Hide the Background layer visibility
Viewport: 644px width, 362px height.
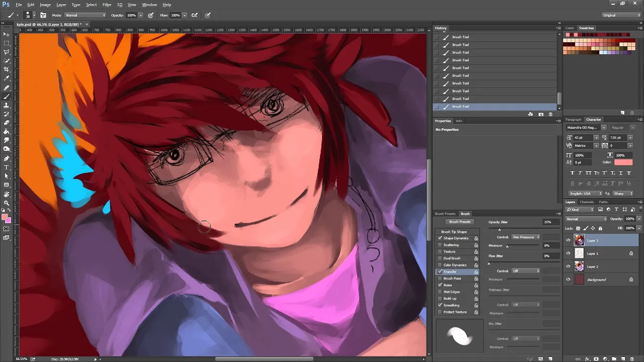(569, 280)
